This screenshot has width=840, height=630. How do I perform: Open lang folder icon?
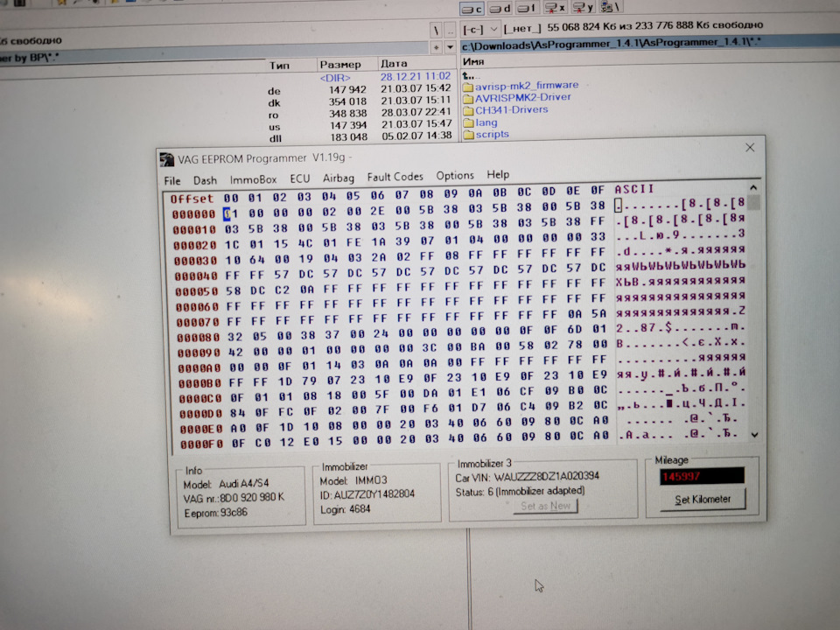pyautogui.click(x=468, y=123)
